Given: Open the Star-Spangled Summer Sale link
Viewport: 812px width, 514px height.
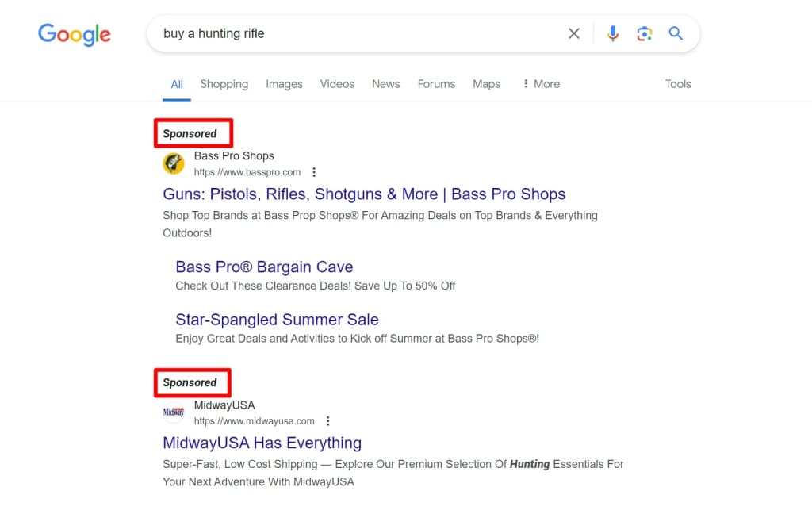Looking at the screenshot, I should click(277, 320).
